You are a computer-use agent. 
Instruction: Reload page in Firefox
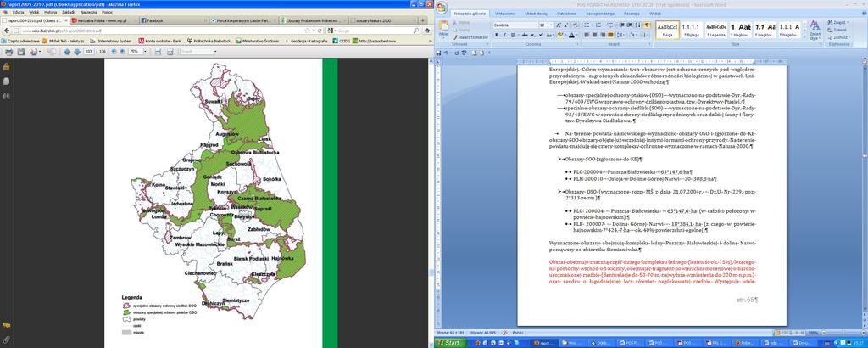click(x=320, y=31)
